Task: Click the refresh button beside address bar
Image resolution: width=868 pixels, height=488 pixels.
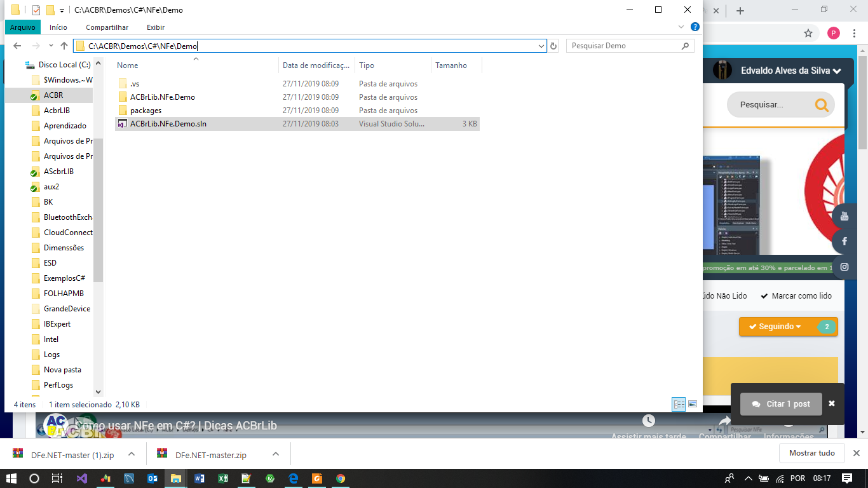Action: coord(553,46)
